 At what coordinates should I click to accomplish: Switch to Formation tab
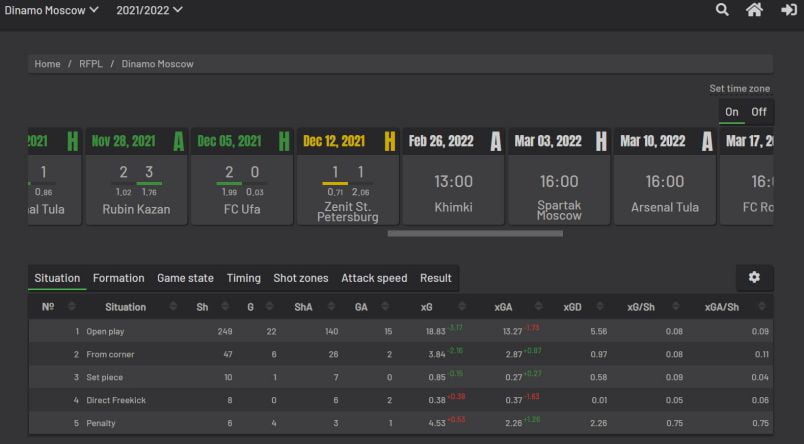pos(118,278)
